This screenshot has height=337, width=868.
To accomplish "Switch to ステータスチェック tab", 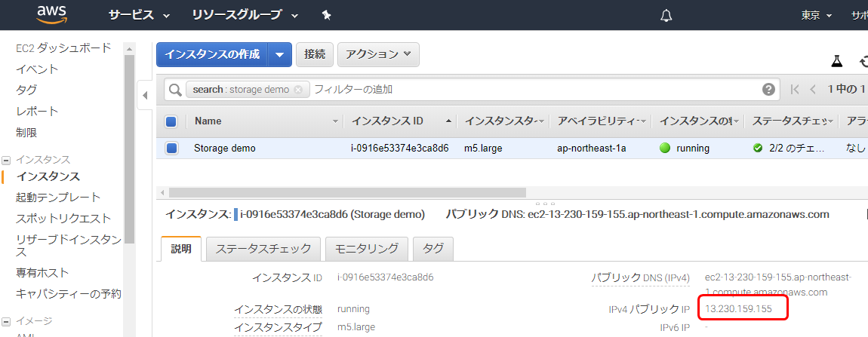I will 263,249.
